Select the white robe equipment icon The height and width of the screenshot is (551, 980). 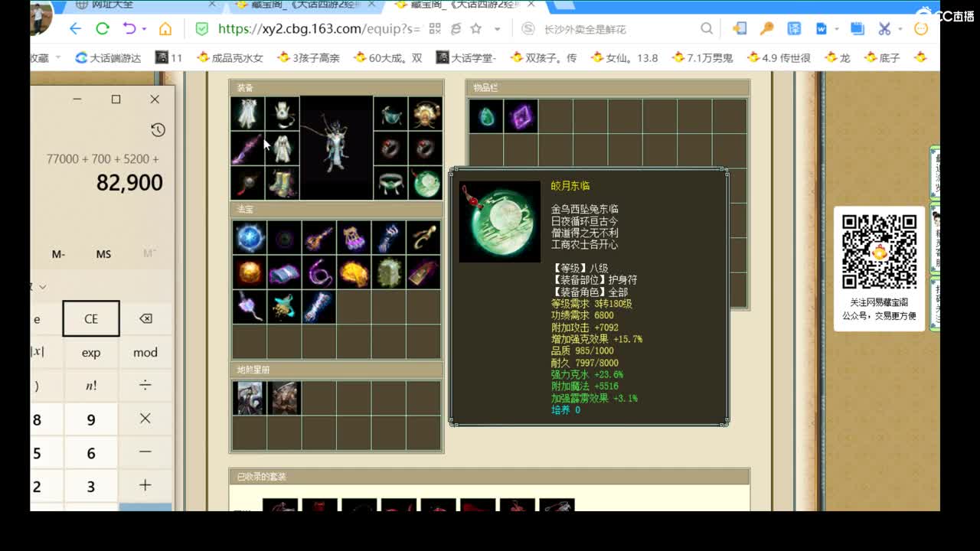283,148
